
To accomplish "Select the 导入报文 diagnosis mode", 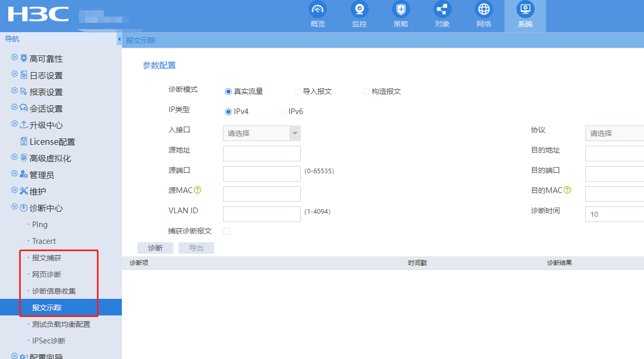I will [297, 91].
